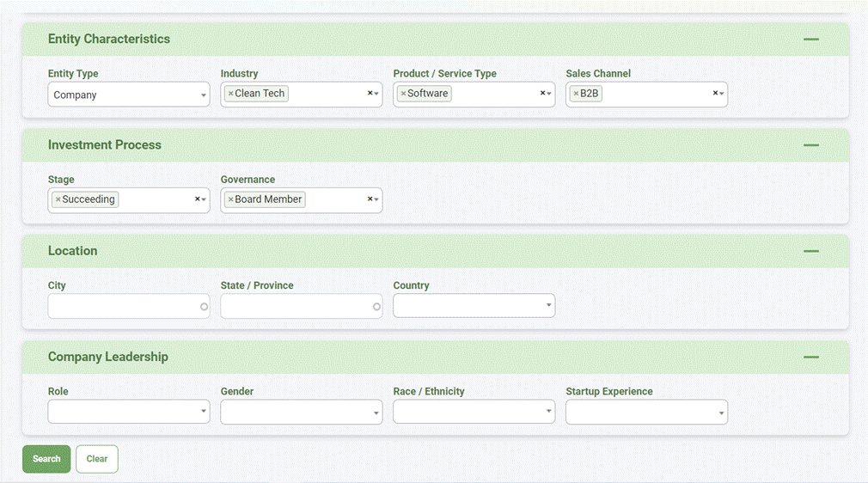The height and width of the screenshot is (483, 868).
Task: Click the Clear button
Action: [x=97, y=459]
